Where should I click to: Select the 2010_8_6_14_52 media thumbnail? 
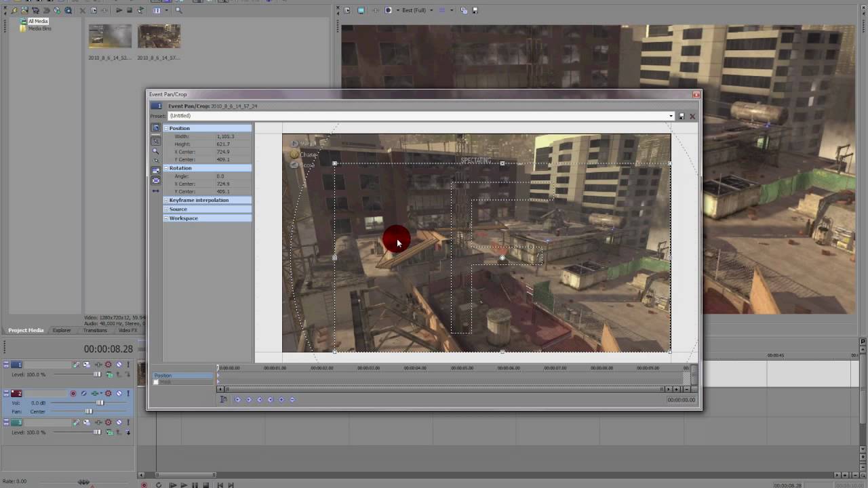[110, 37]
